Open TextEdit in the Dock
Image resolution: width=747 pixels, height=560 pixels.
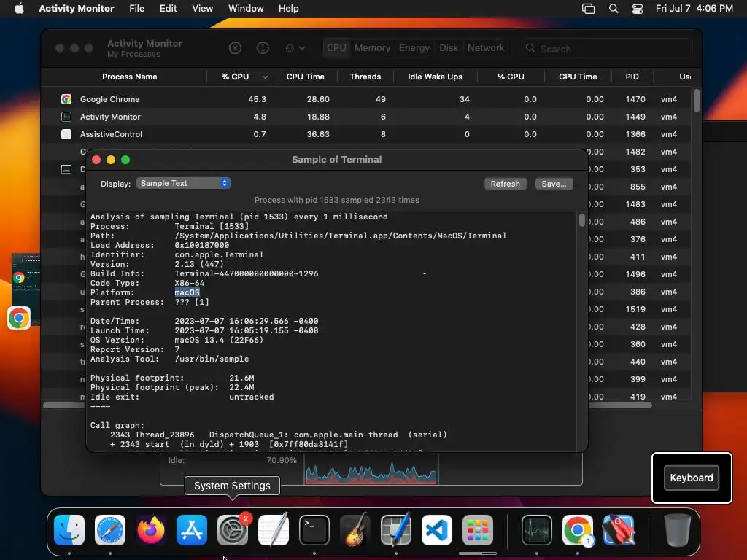click(274, 529)
